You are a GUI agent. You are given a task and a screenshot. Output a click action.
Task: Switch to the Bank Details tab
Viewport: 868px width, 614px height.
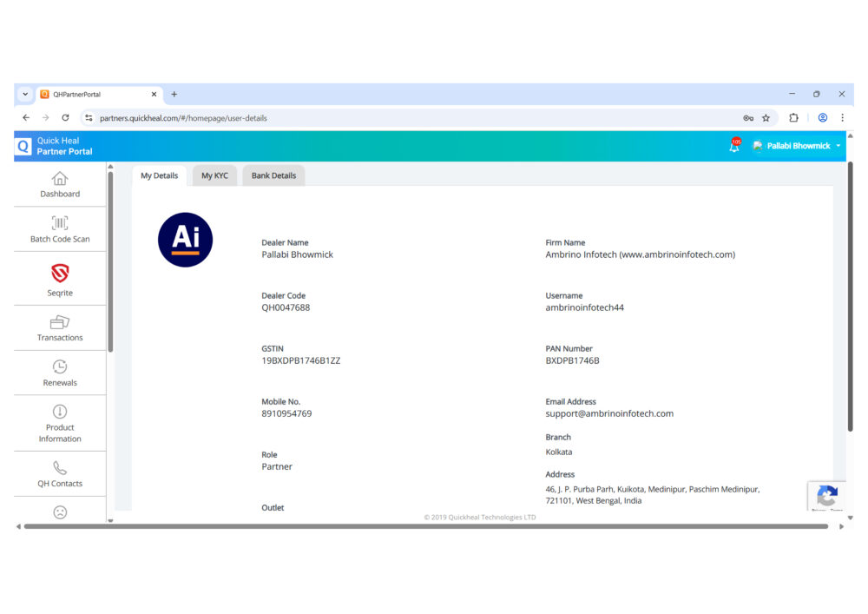pyautogui.click(x=273, y=175)
